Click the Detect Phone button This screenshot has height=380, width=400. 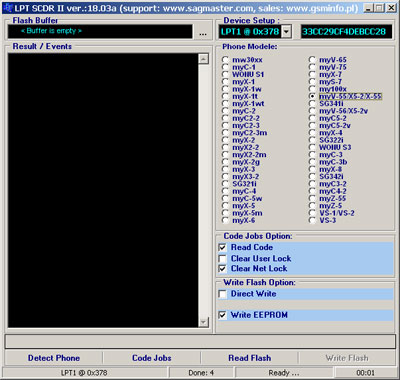click(54, 358)
